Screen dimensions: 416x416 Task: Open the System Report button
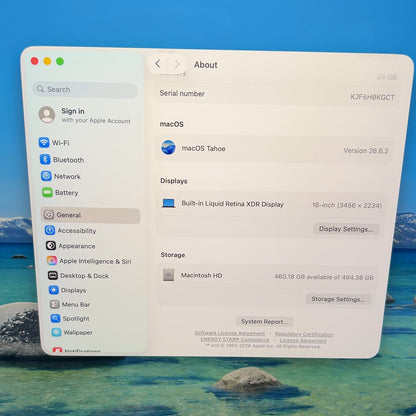(264, 321)
